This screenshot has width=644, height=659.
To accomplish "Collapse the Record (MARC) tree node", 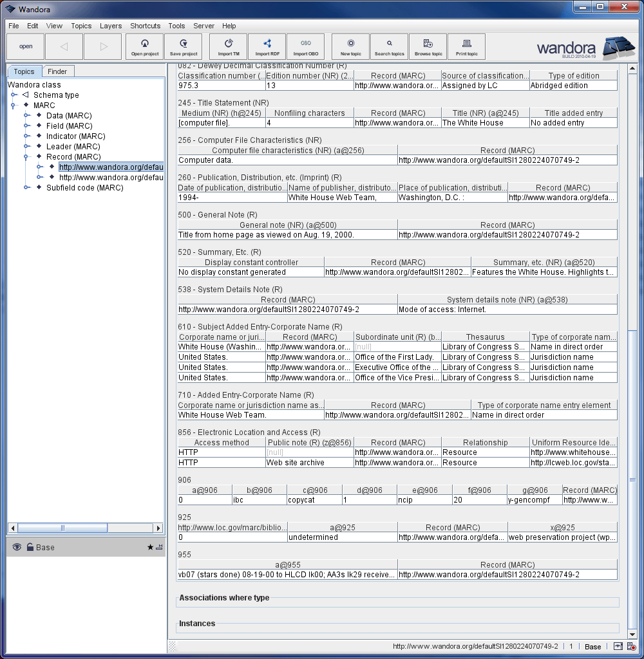I will click(26, 156).
